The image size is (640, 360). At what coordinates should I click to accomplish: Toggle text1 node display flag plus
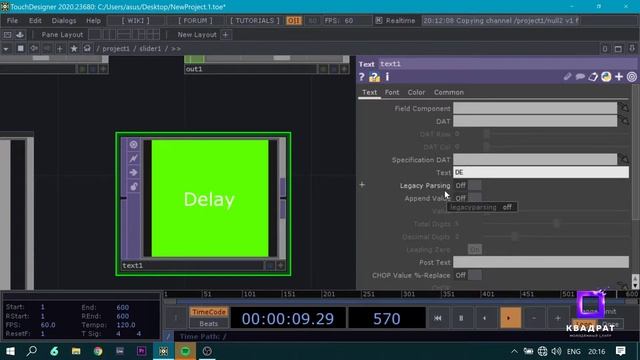(280, 266)
